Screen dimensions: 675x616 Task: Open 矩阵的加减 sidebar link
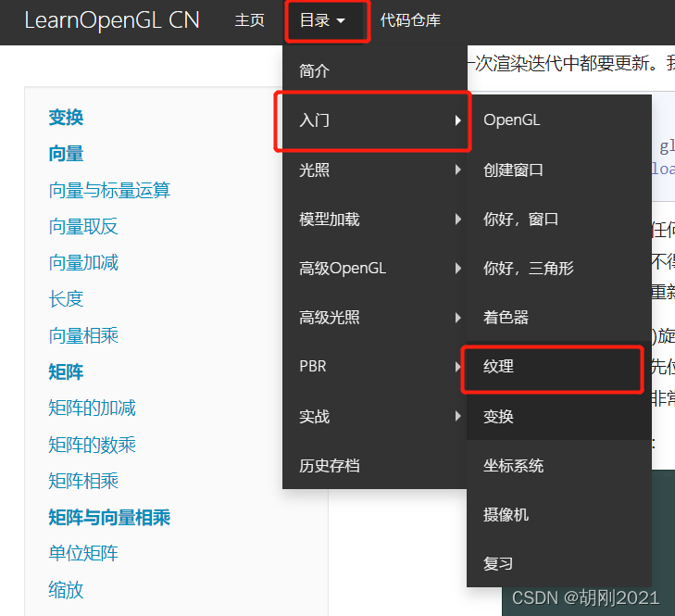92,408
